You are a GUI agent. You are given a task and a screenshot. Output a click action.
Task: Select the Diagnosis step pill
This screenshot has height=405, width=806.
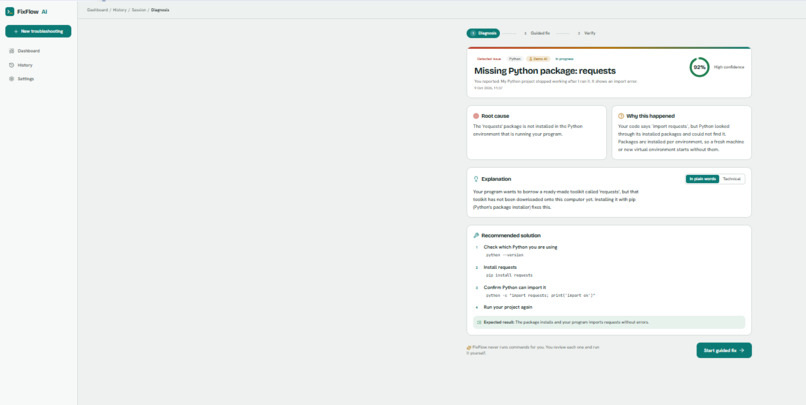483,33
